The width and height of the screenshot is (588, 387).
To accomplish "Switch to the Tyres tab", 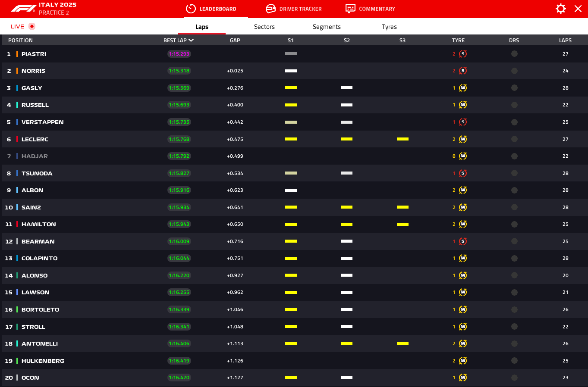I will coord(389,27).
